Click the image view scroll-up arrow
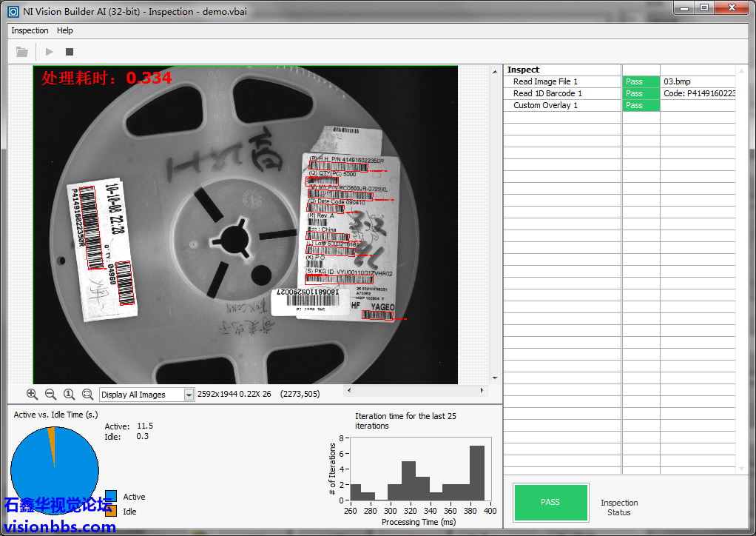The image size is (756, 536). pos(495,71)
